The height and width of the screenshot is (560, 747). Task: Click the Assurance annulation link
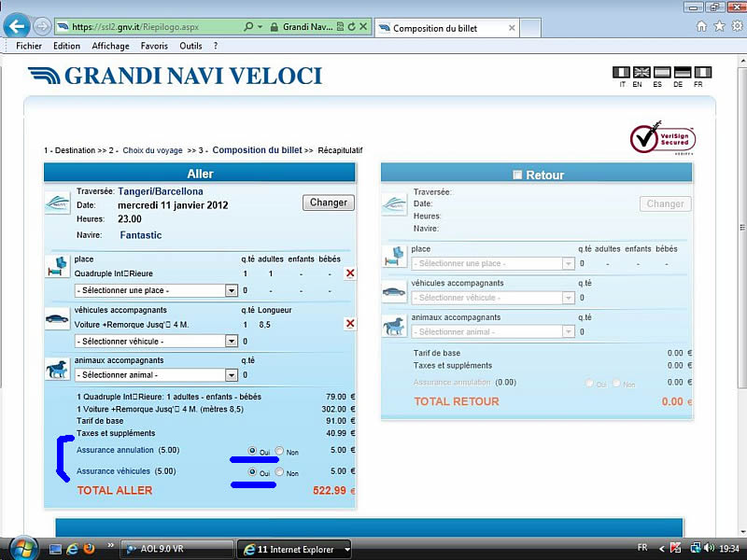point(115,451)
